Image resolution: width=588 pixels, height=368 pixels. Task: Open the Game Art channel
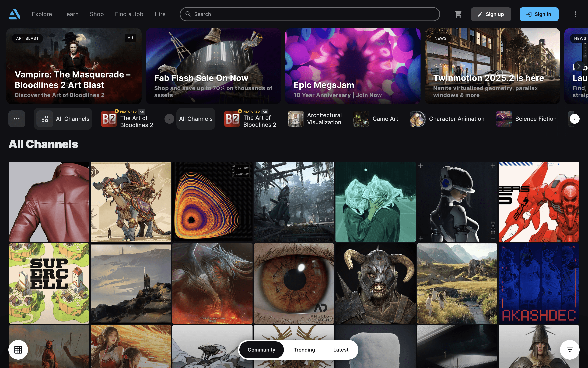[x=376, y=119]
